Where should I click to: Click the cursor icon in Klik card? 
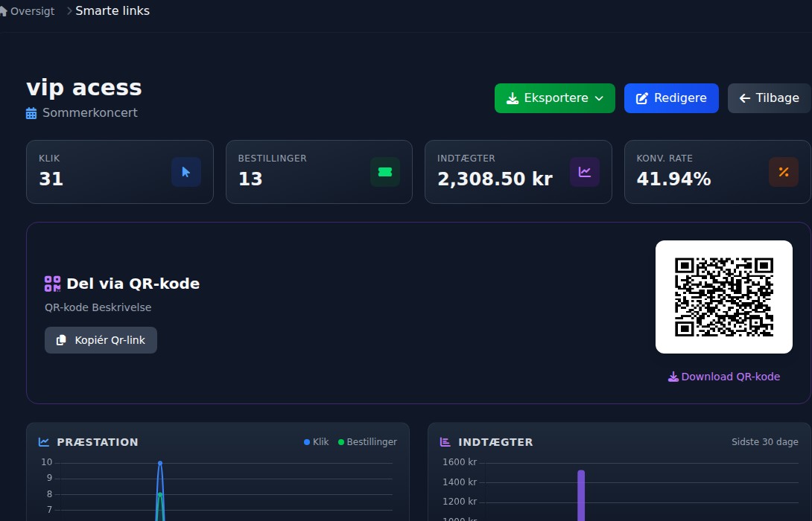pos(186,172)
